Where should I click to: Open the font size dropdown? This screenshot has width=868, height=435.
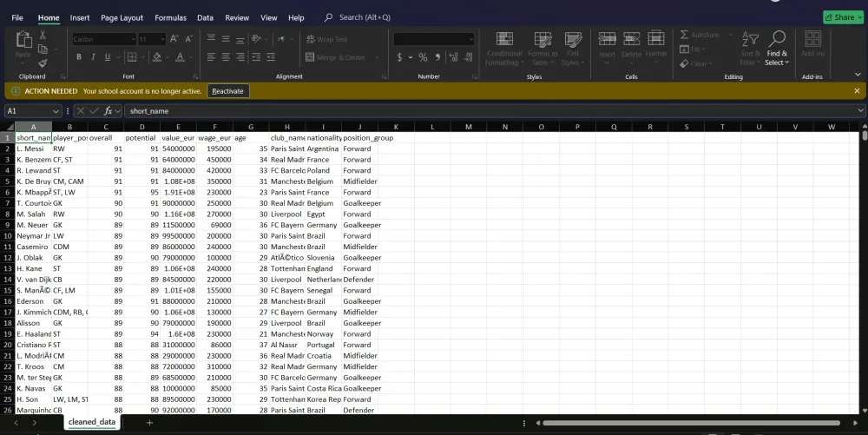162,39
